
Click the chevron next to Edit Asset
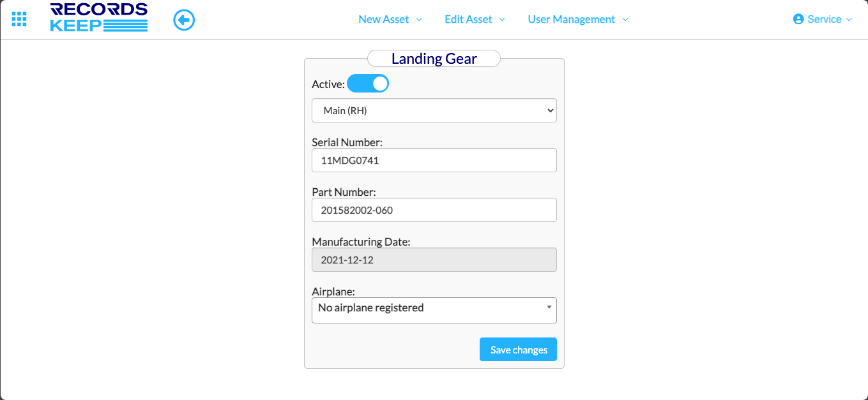point(502,20)
